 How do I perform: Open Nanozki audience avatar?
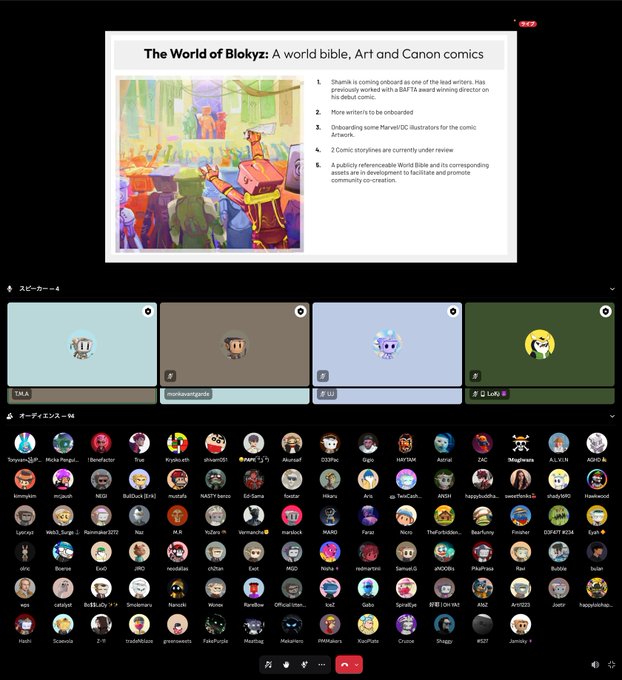pos(177,588)
